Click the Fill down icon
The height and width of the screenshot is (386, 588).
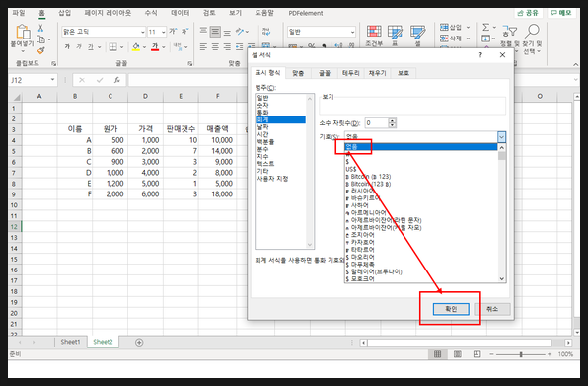486,39
